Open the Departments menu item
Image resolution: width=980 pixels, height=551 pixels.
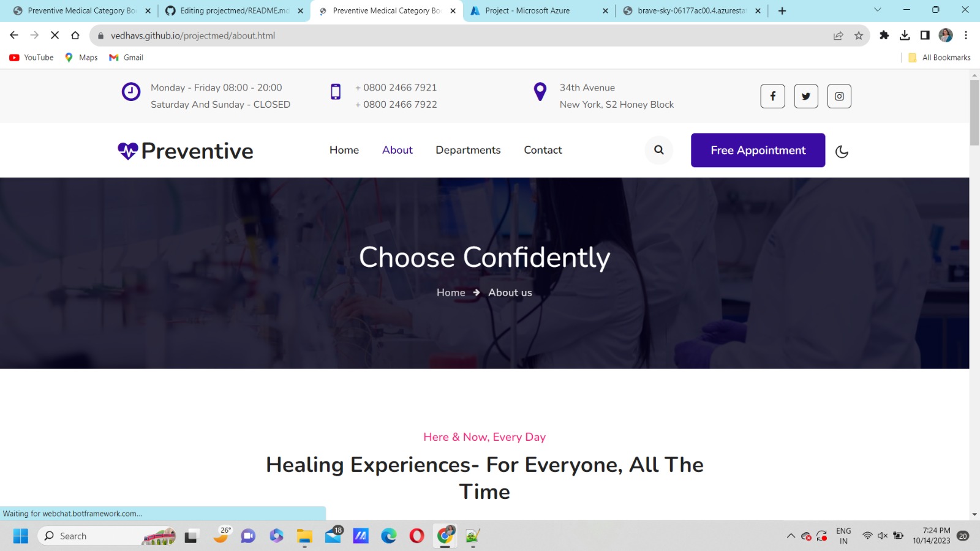(x=468, y=150)
